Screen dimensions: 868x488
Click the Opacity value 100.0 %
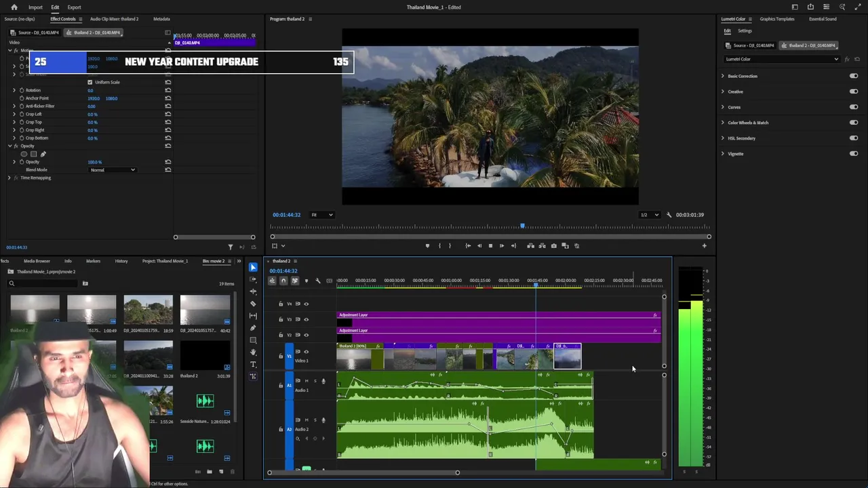[x=94, y=162]
